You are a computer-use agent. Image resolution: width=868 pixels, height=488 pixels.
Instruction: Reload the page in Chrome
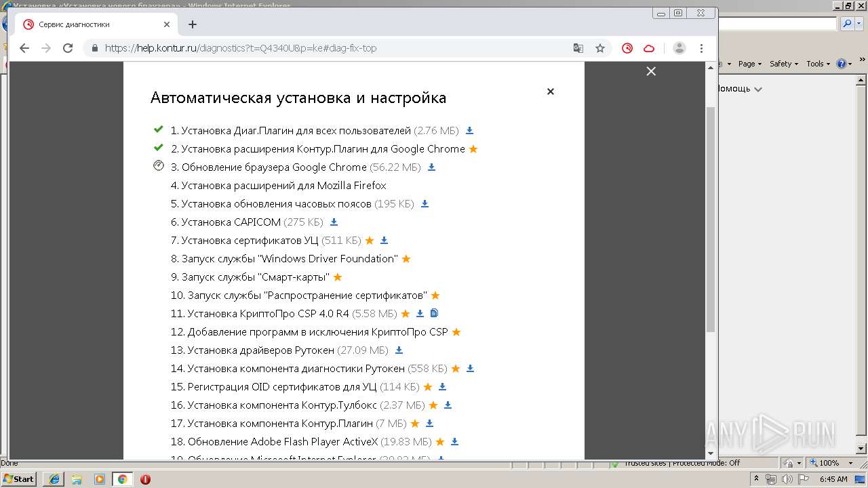click(68, 48)
